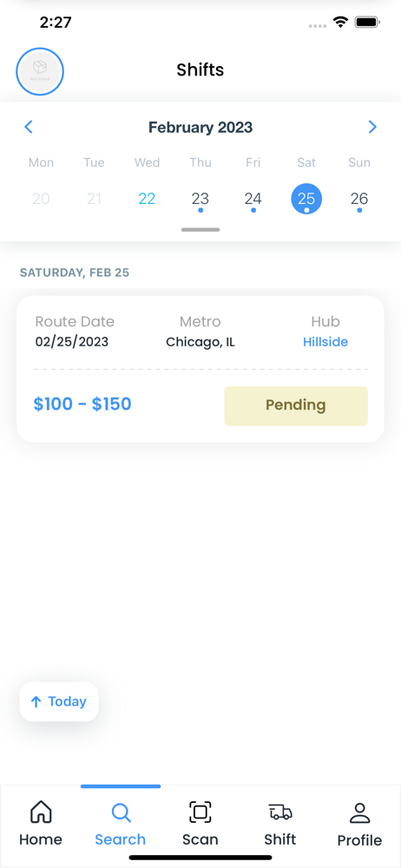Go to previous month with left chevron
Image resolution: width=401 pixels, height=868 pixels.
pos(29,128)
